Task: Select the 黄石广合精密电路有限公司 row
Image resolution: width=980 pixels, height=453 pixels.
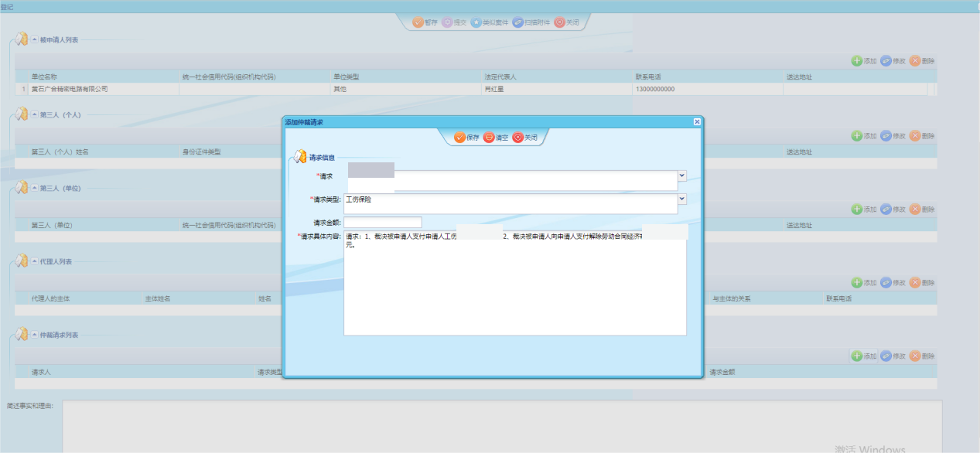Action: click(70, 89)
